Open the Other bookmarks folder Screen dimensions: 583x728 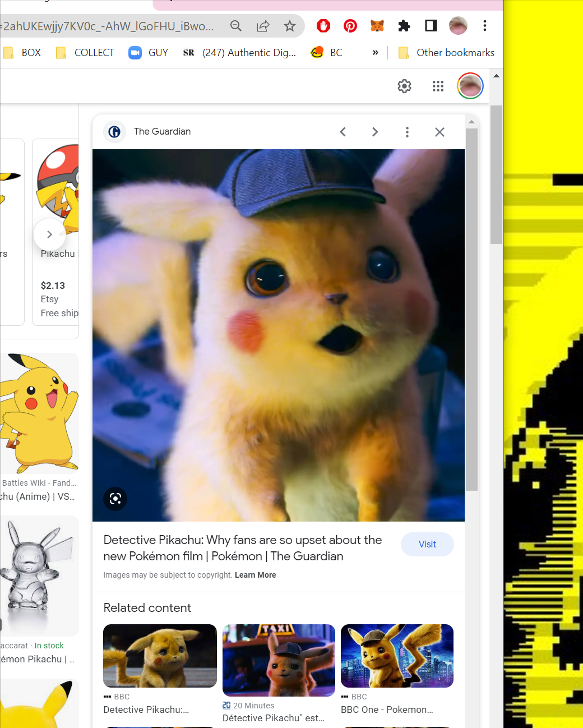(446, 53)
